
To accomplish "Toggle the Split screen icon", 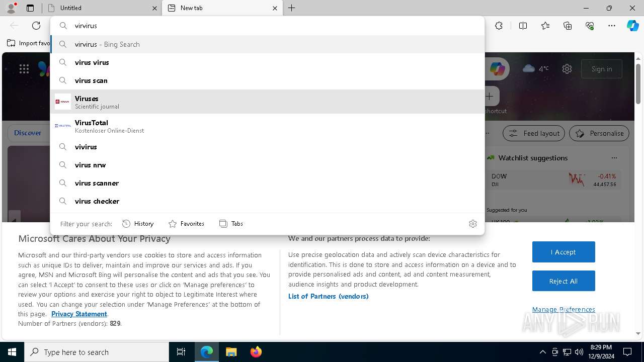I will 523,26.
